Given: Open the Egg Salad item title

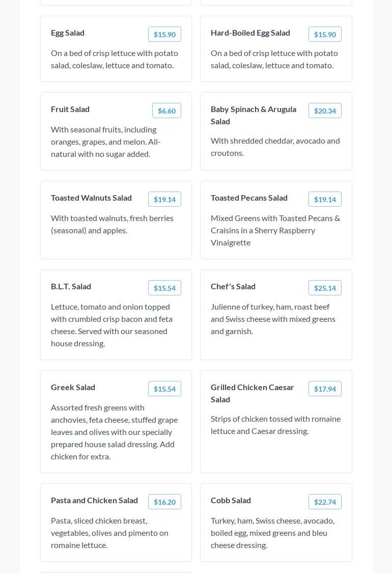Looking at the screenshot, I should [68, 33].
